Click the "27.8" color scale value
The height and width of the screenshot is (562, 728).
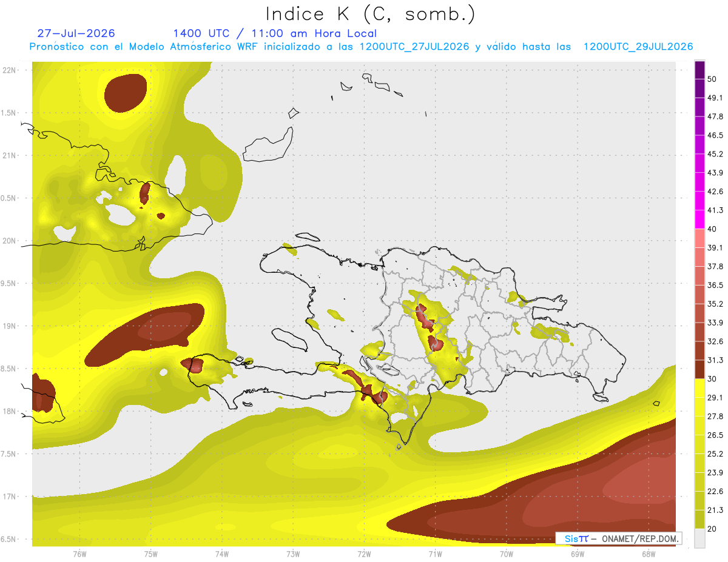coord(715,416)
